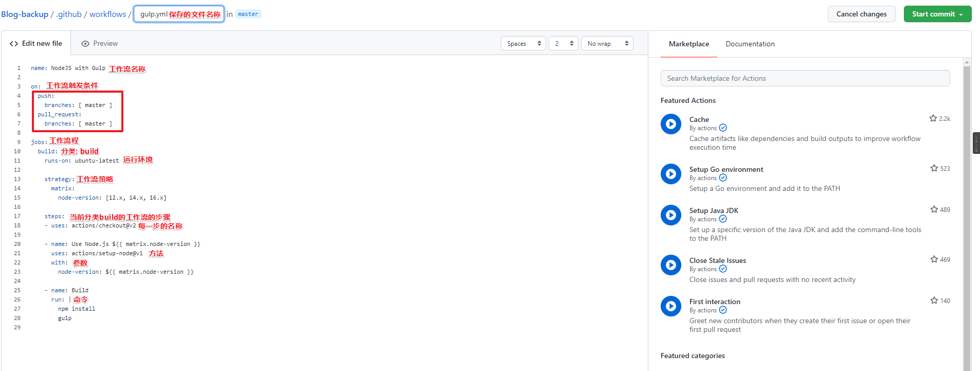Click the 'npm install' code line
This screenshot has height=371, width=980.
pos(77,309)
